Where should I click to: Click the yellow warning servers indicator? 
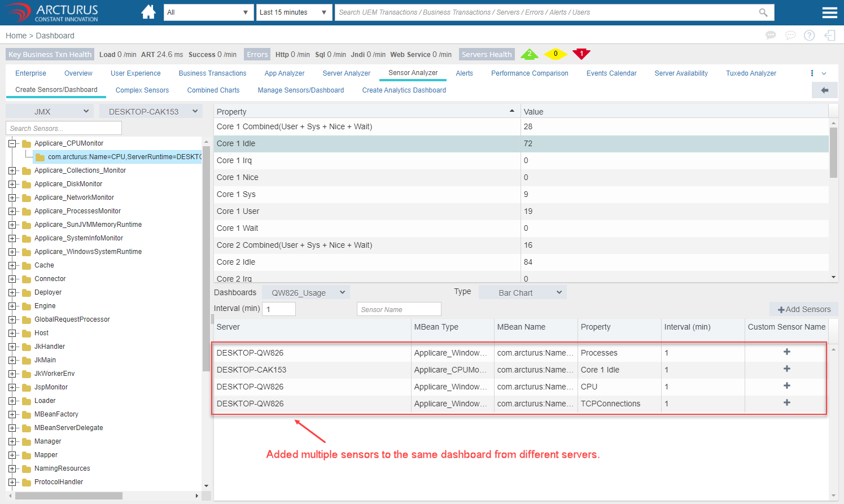point(555,54)
